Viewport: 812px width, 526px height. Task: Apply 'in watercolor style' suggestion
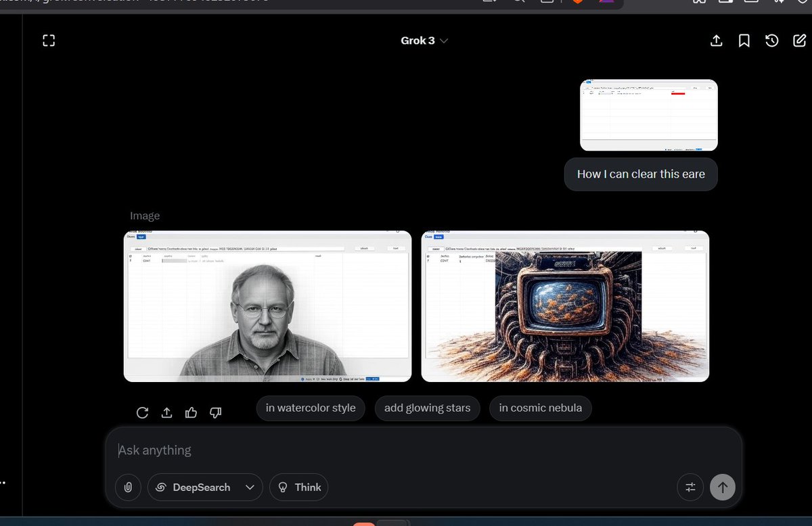[x=311, y=408]
